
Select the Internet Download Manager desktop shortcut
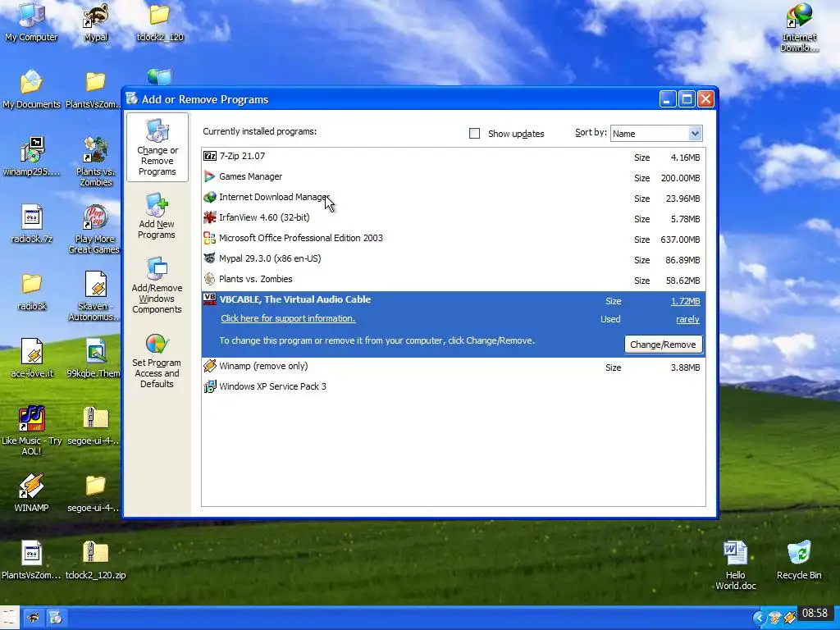[x=799, y=28]
